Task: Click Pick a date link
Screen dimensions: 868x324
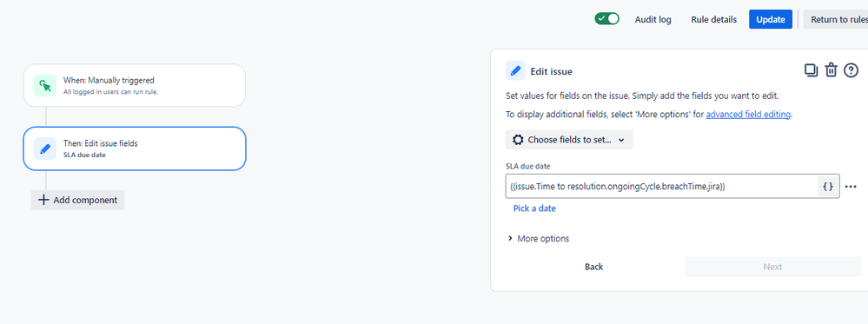Action: (534, 208)
